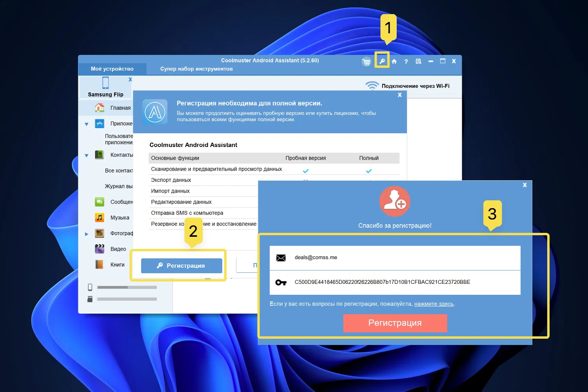Viewport: 588px width, 392px height.
Task: Open the Музыка note icon
Action: click(100, 218)
